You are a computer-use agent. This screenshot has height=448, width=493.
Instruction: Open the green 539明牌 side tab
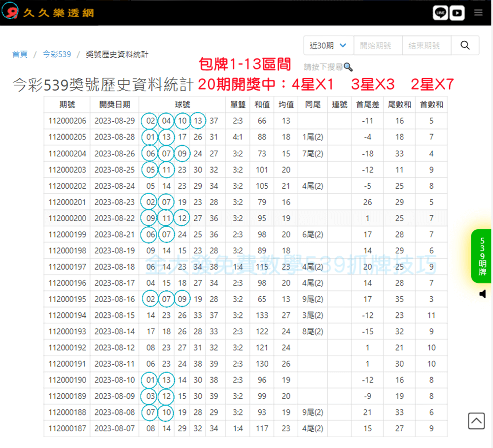[482, 256]
